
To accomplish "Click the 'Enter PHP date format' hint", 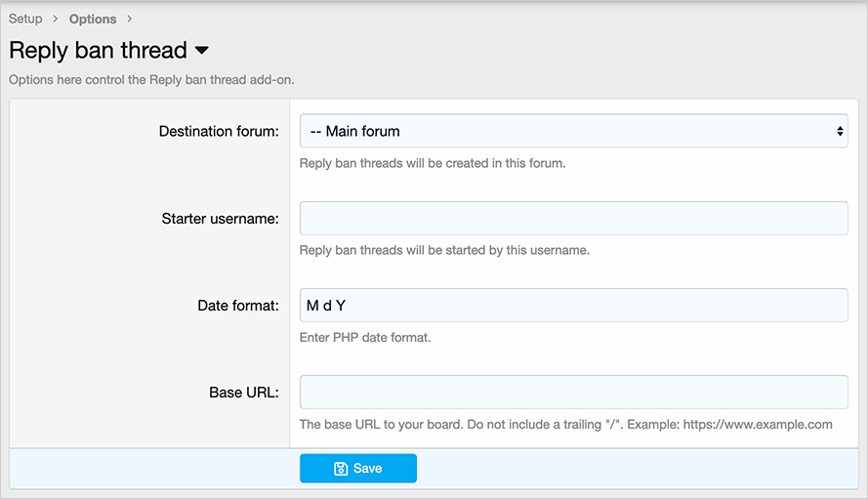I will (x=365, y=338).
